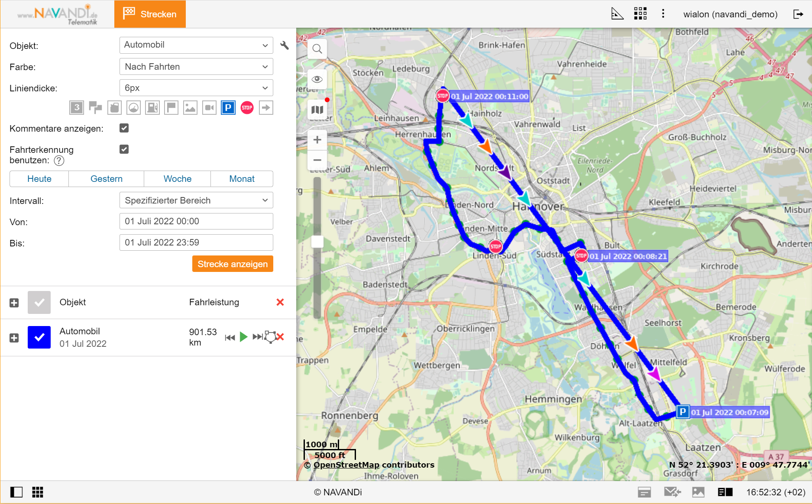Click the Strecke anzeigen button
The width and height of the screenshot is (812, 504).
233,264
